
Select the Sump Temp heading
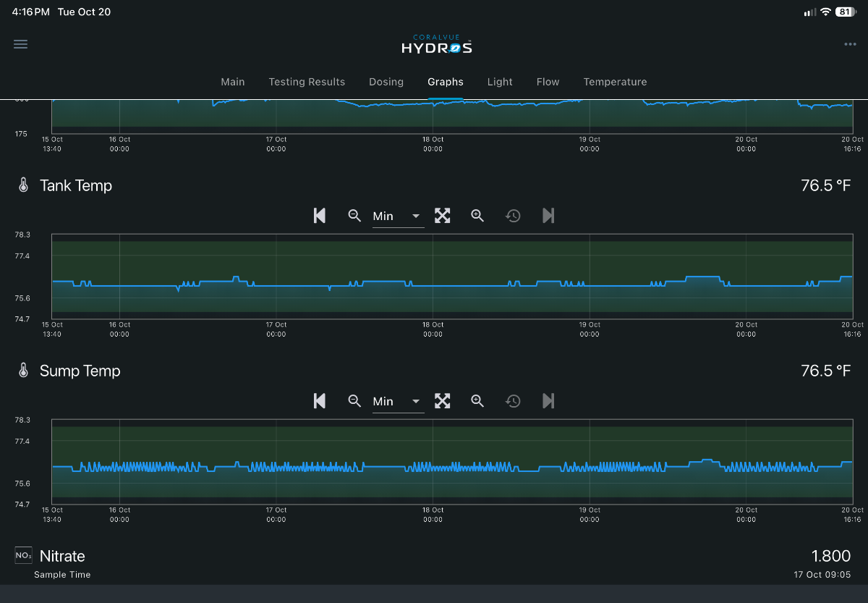coord(80,371)
